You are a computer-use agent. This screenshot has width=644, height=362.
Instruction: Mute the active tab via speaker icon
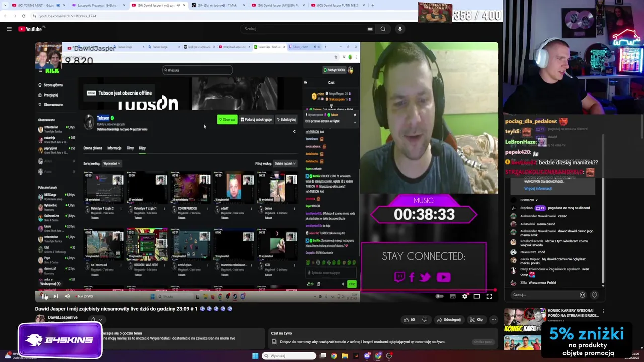(178, 5)
